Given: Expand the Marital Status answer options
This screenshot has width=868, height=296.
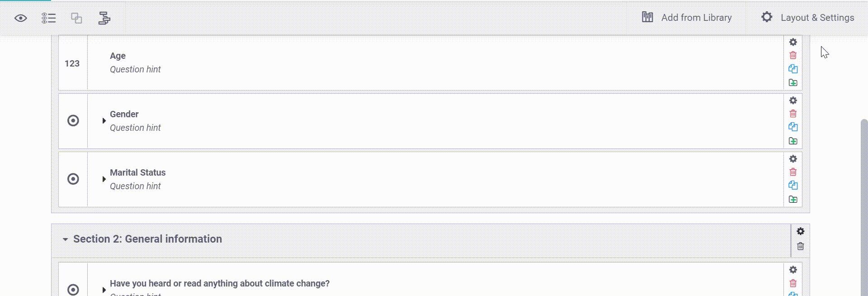Looking at the screenshot, I should 104,179.
